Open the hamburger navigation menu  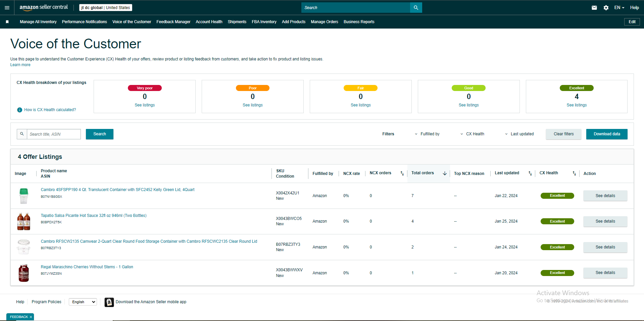[7, 7]
